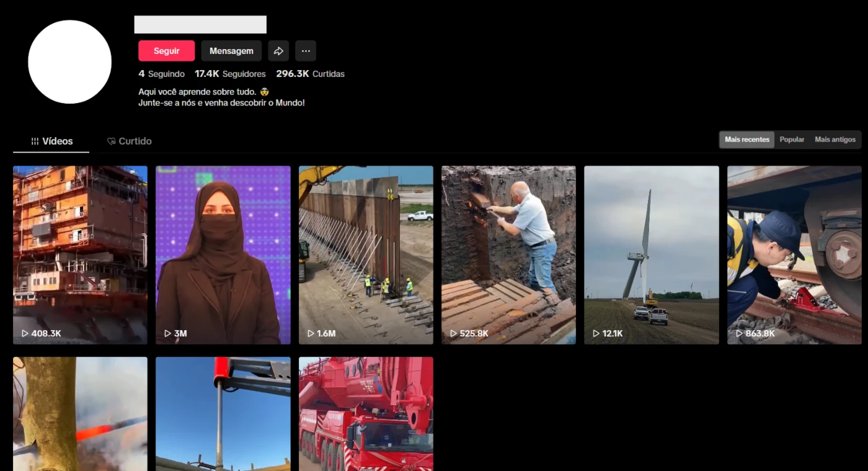
Task: Click the bio line 'Junte-se a nós e venha descobrir o Mundo!'
Action: tap(221, 103)
